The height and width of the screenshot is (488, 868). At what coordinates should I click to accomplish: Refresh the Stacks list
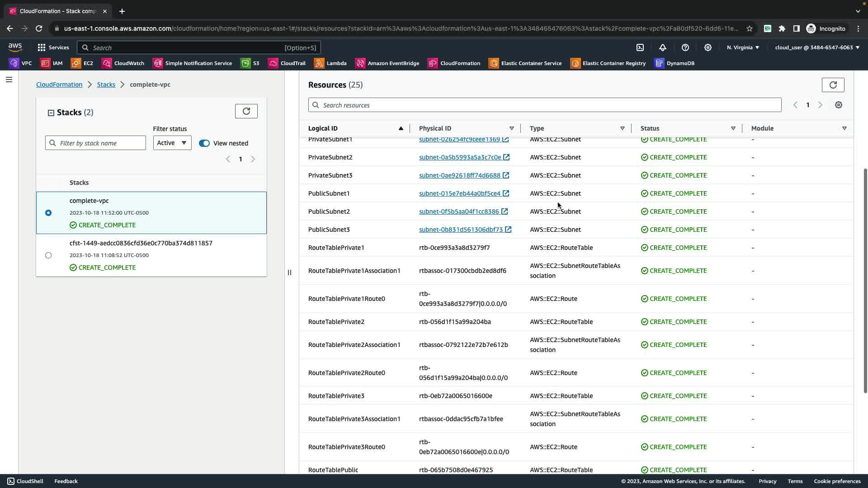coord(246,111)
